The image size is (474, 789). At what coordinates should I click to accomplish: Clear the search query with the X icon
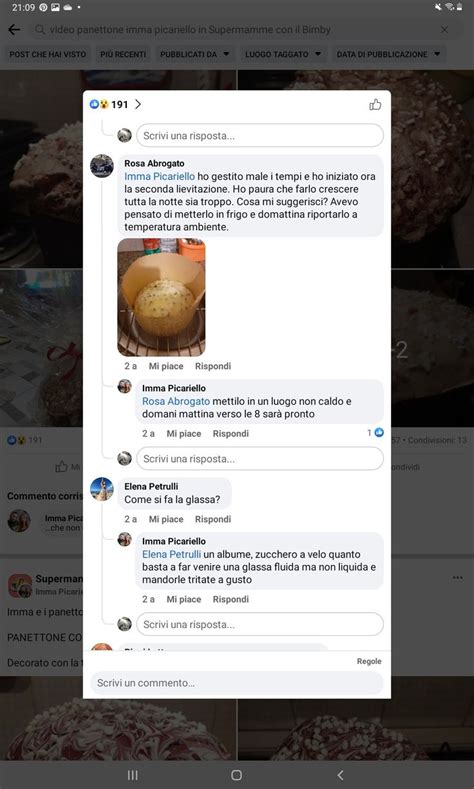tap(444, 30)
